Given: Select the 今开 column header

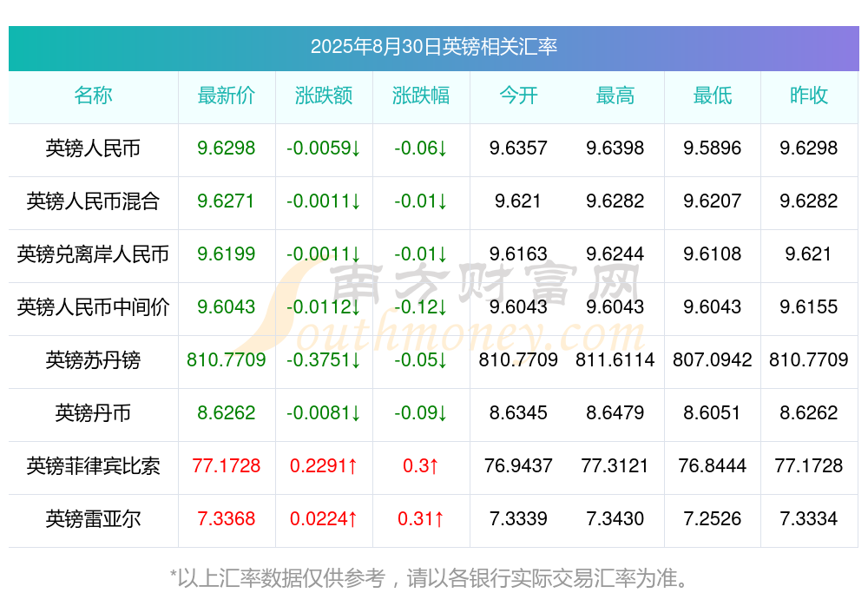Looking at the screenshot, I should point(518,96).
